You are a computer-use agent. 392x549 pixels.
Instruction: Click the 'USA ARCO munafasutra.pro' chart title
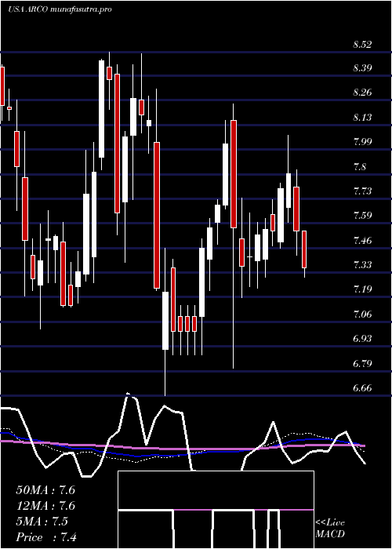60,9
